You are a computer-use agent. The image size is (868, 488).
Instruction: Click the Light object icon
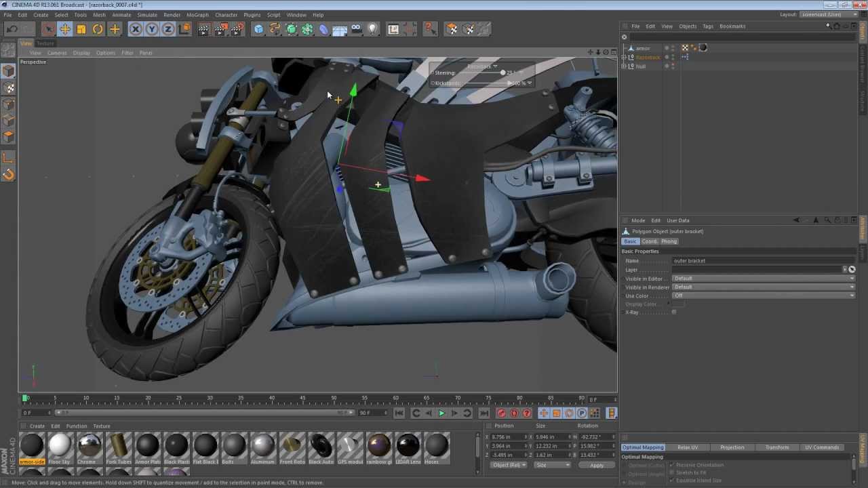[x=372, y=29]
